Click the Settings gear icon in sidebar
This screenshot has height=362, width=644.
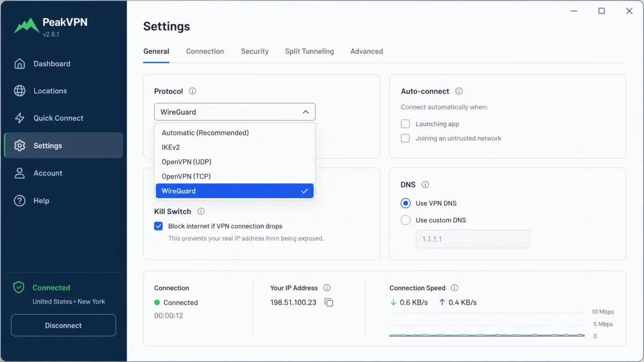tap(20, 146)
